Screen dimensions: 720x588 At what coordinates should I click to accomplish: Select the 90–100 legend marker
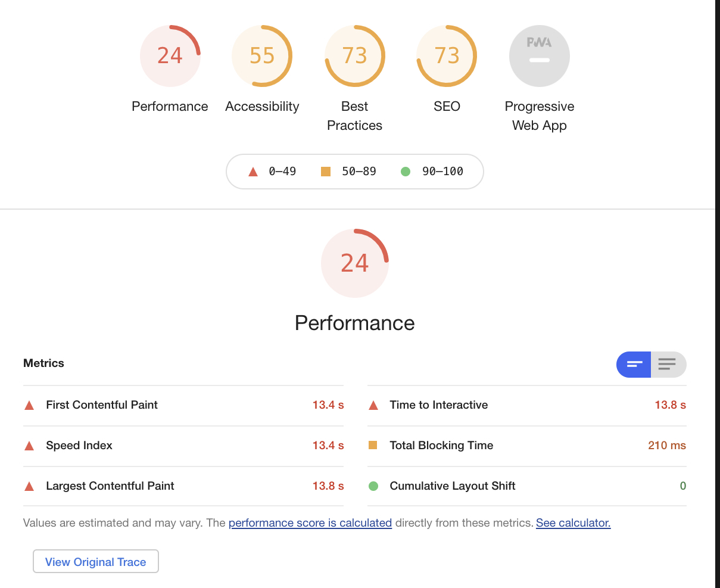click(406, 171)
